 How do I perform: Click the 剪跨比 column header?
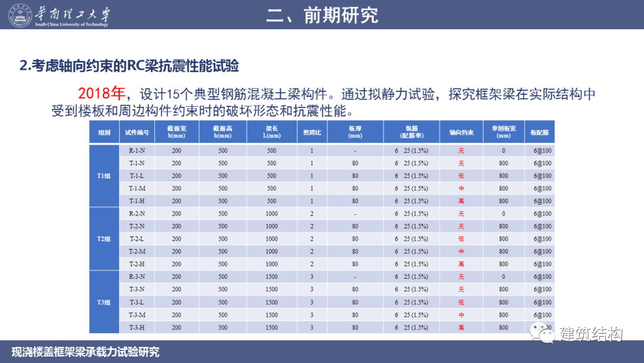pyautogui.click(x=312, y=132)
